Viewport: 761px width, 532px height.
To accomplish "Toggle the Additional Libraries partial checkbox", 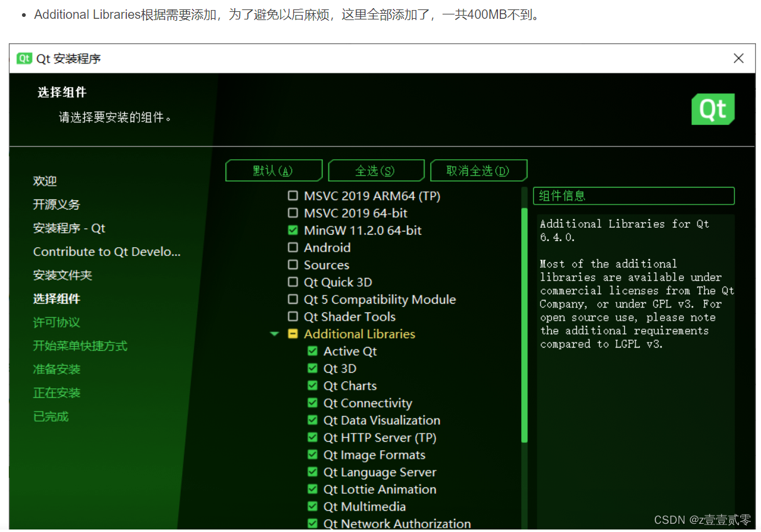I will (293, 334).
